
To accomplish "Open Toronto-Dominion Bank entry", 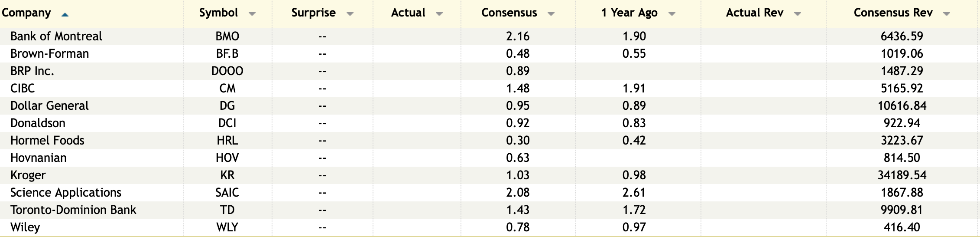I will click(x=73, y=210).
